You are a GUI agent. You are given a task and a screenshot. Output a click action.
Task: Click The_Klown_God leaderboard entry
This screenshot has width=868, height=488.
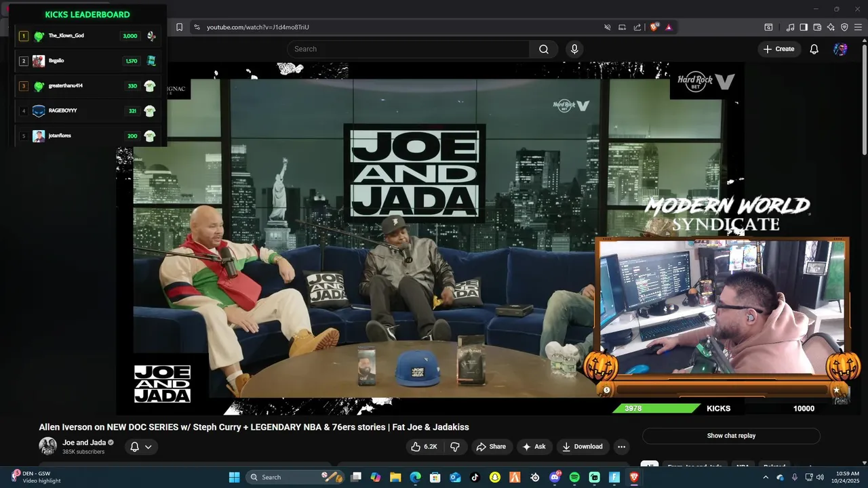[88, 36]
